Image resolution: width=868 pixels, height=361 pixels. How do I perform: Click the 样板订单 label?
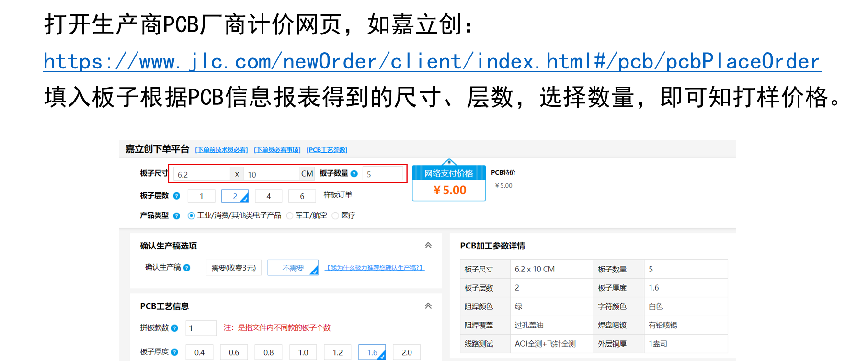pos(338,195)
